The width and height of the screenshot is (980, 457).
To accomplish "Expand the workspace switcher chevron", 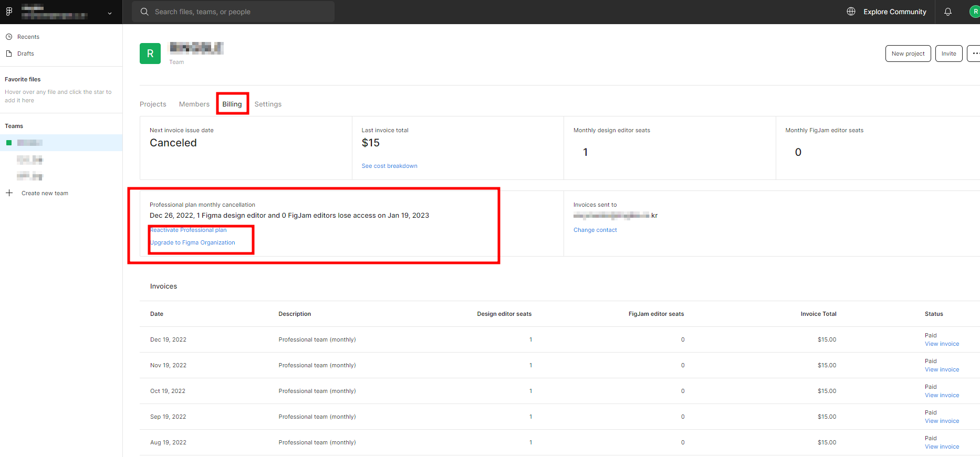I will click(109, 14).
